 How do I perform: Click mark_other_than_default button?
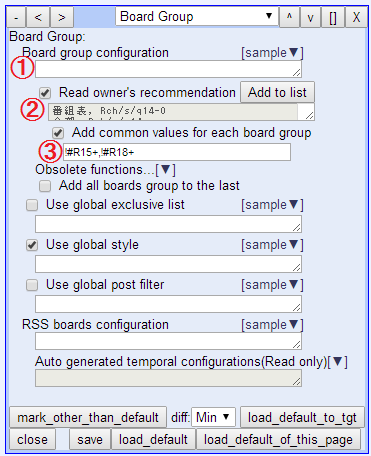tap(88, 417)
